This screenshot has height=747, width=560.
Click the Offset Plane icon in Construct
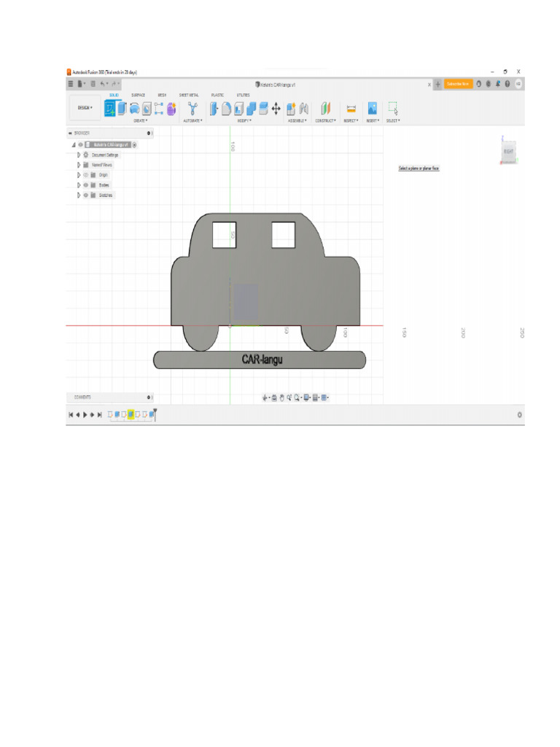(x=325, y=109)
